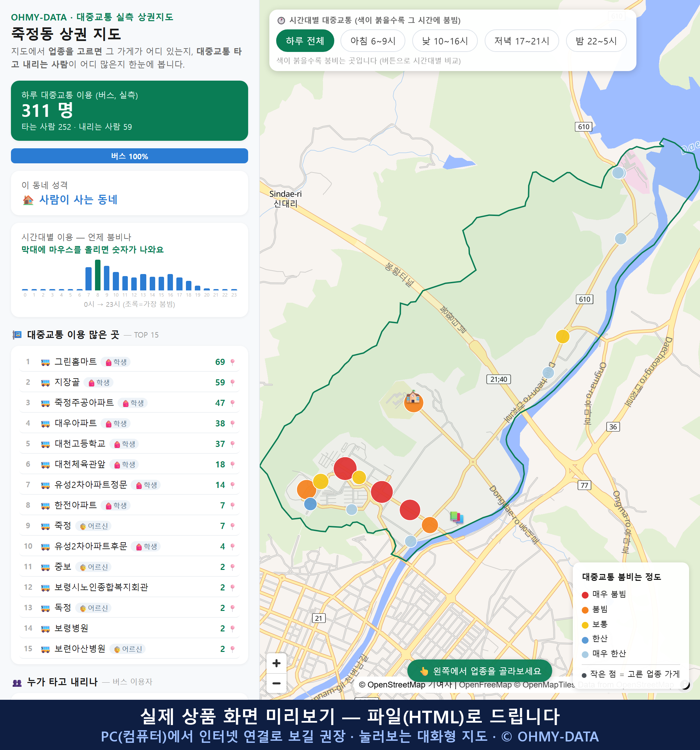This screenshot has width=700, height=750.
Task: Click the 매우 붐빔 red legend swatch
Action: (585, 595)
